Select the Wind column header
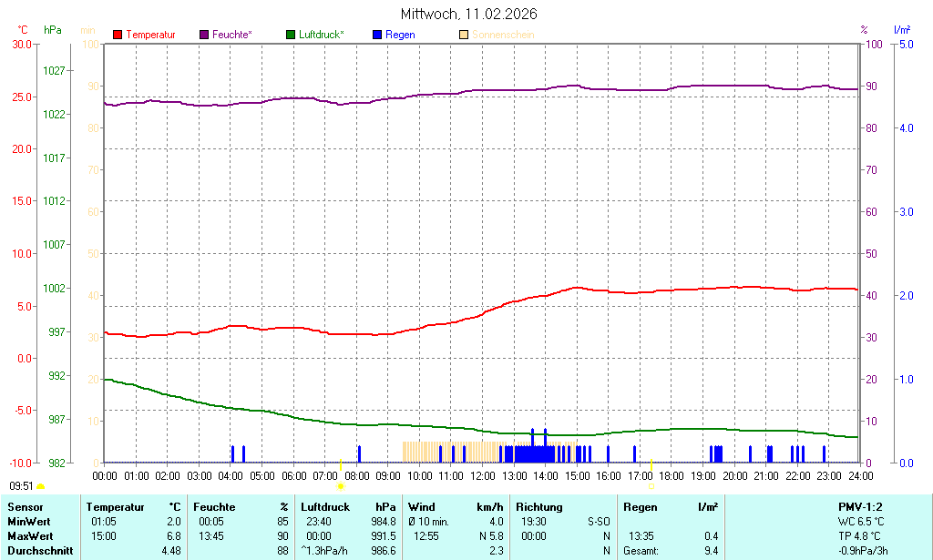The image size is (933, 560). tap(422, 507)
